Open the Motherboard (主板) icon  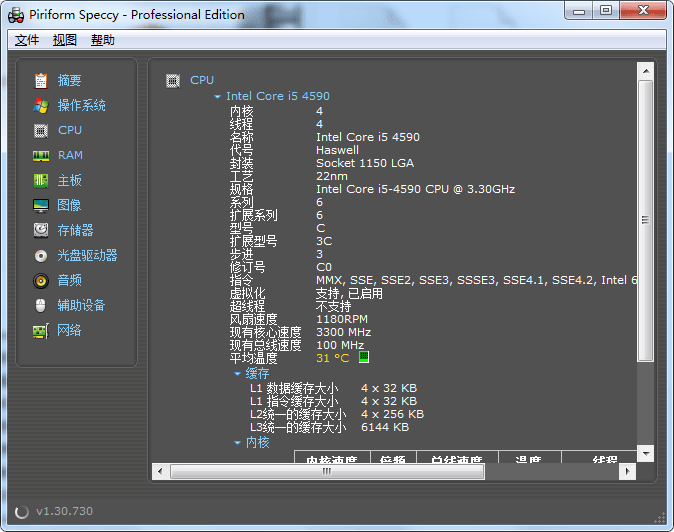point(41,181)
